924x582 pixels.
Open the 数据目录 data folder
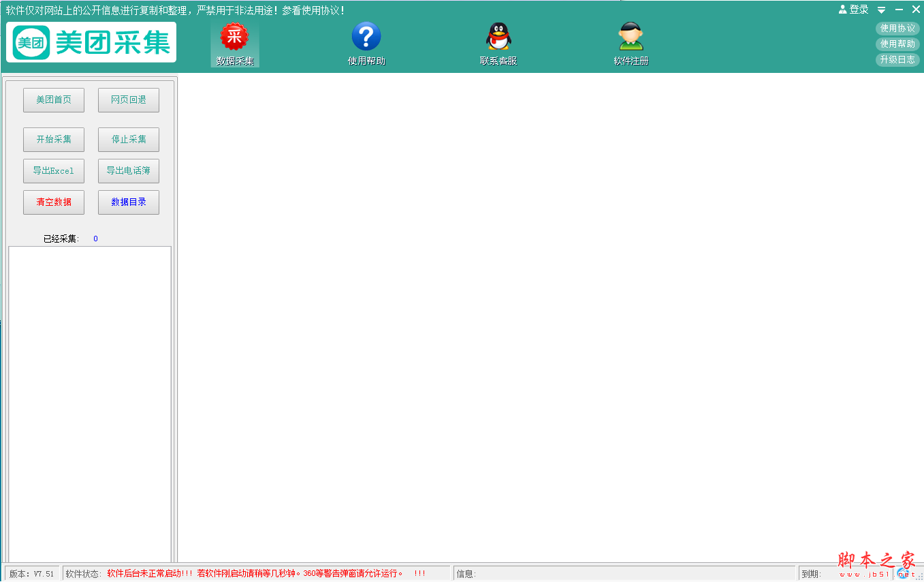coord(129,202)
